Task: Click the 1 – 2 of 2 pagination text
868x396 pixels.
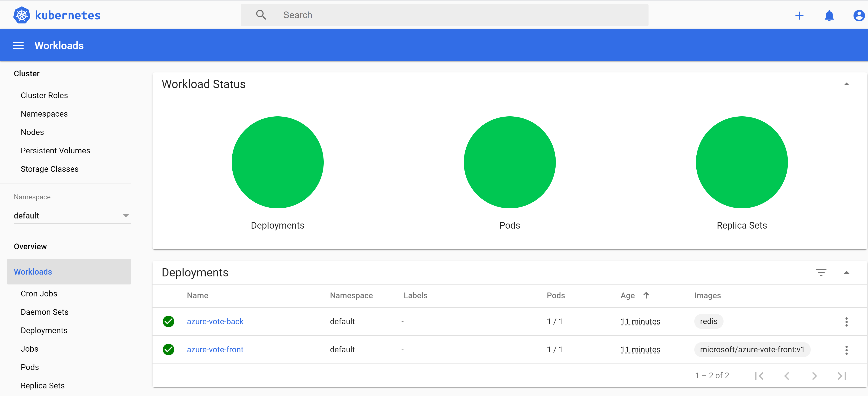Action: tap(712, 376)
